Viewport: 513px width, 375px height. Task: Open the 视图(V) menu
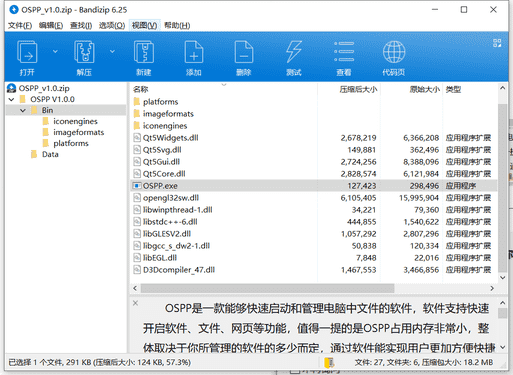pos(144,25)
